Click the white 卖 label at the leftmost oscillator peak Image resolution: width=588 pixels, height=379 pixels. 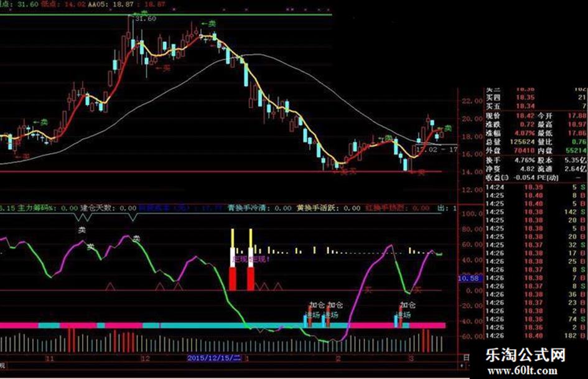tap(82, 230)
